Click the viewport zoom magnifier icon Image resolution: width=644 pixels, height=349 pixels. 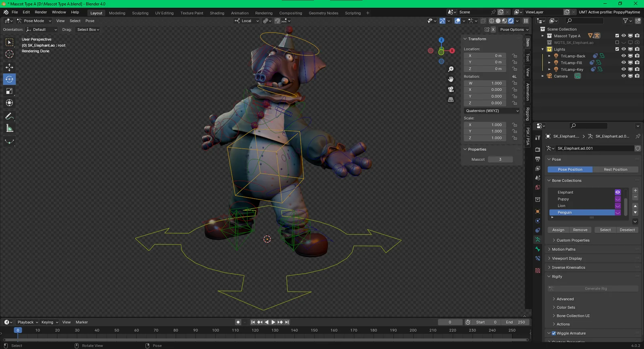pyautogui.click(x=451, y=69)
